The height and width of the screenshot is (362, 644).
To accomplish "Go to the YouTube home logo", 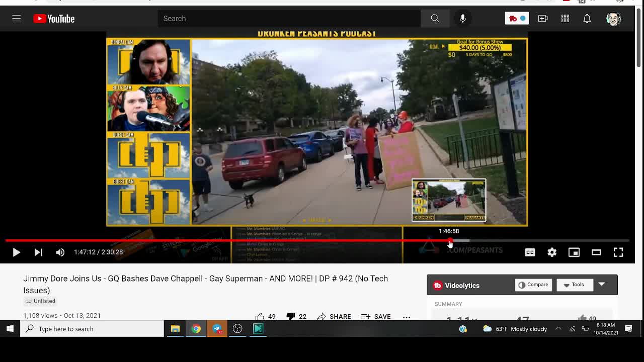I will [x=54, y=19].
